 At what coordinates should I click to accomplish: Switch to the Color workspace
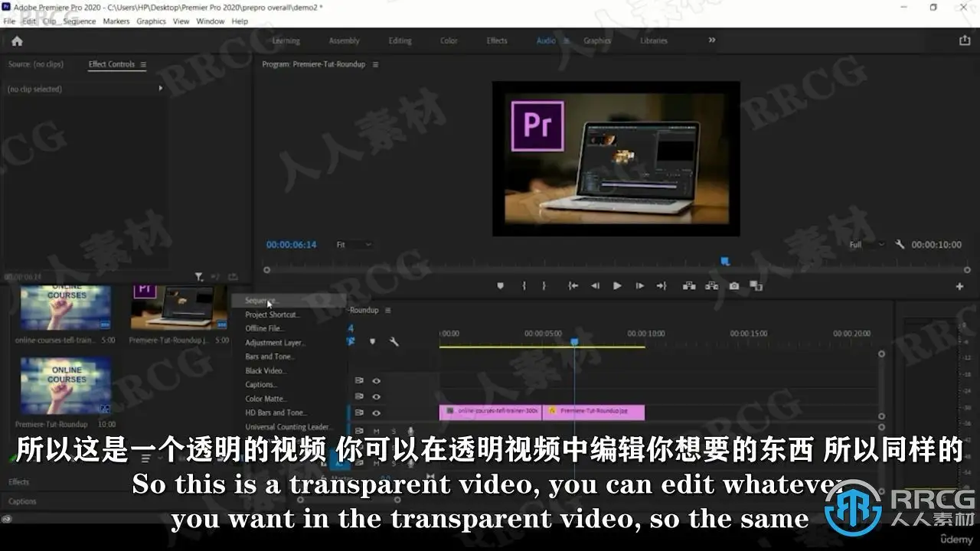coord(449,41)
